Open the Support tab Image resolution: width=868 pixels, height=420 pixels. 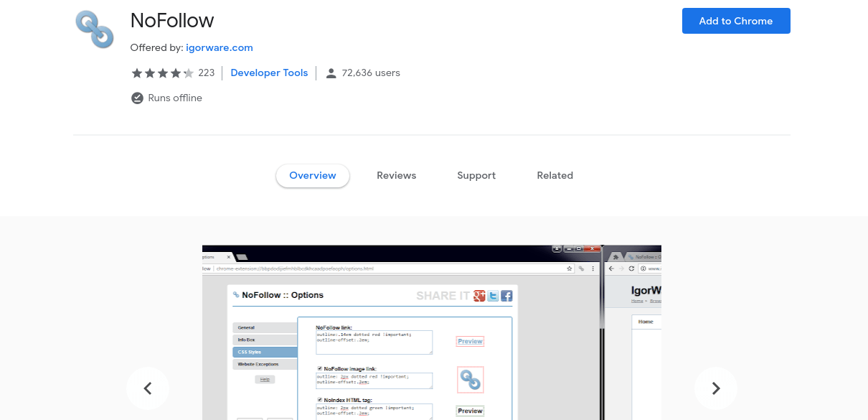coord(476,175)
